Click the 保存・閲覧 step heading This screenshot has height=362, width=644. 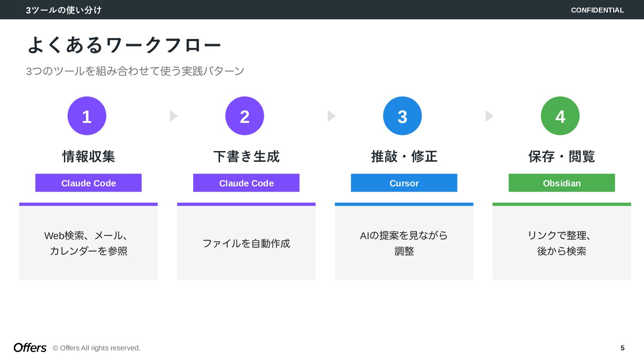point(562,156)
